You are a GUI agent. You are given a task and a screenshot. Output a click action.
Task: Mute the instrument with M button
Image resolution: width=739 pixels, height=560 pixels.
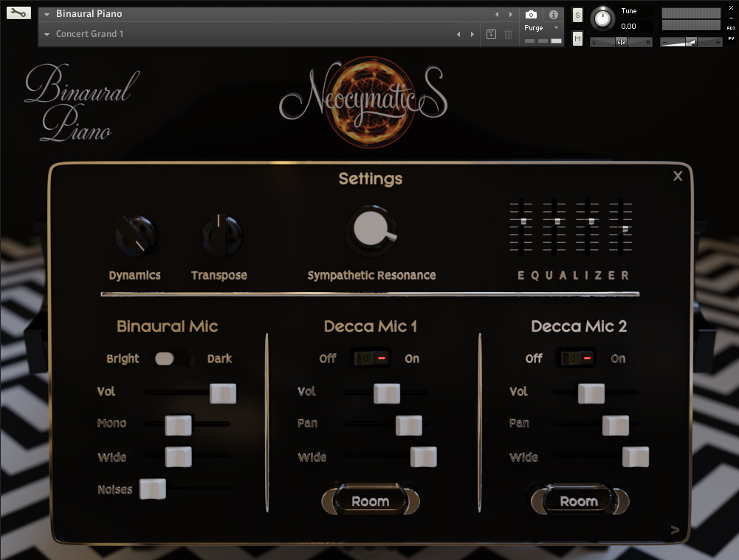pyautogui.click(x=577, y=38)
